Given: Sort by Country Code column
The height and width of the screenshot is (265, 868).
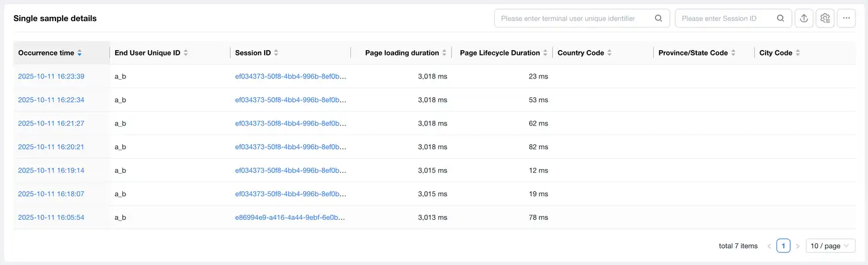Looking at the screenshot, I should coord(609,53).
